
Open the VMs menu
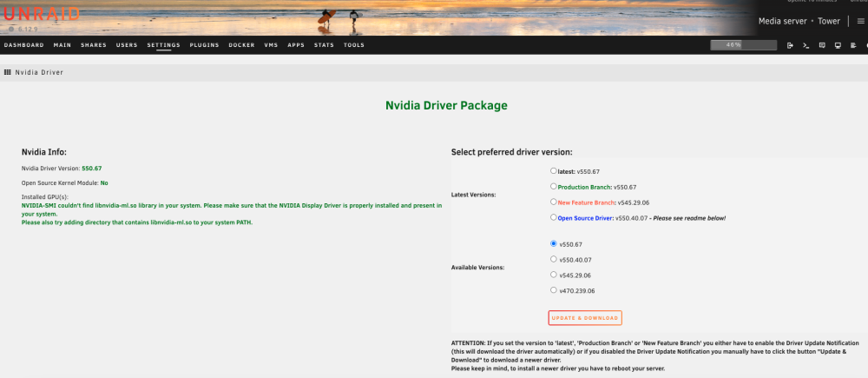[x=271, y=45]
